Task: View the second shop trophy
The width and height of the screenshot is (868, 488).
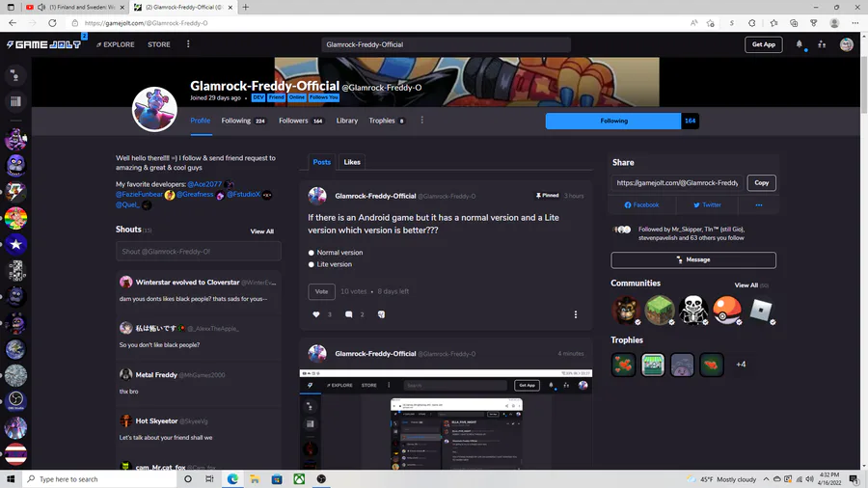Action: point(653,365)
